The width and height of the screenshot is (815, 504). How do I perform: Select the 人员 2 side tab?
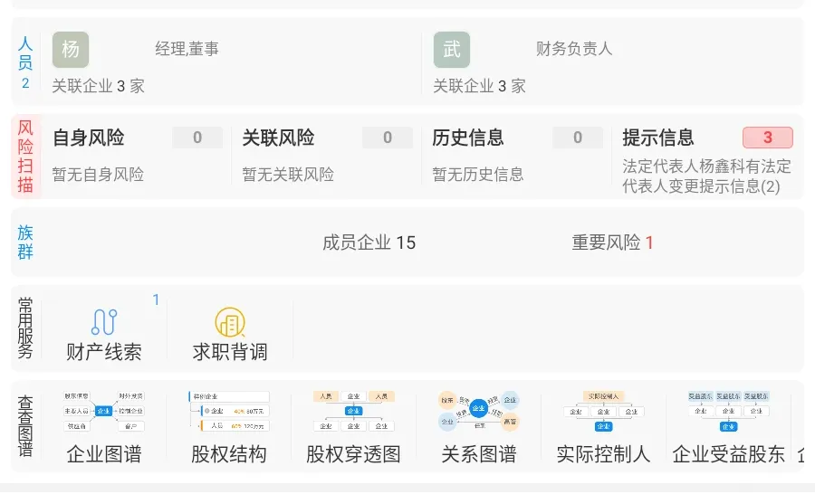(x=25, y=62)
